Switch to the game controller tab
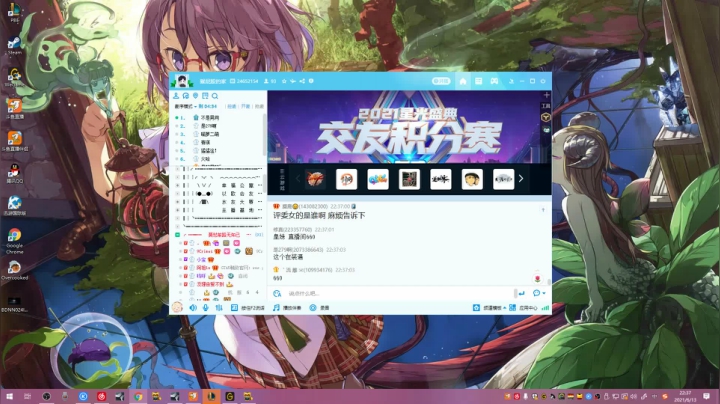Viewport: 720px width, 404px height. tap(494, 81)
